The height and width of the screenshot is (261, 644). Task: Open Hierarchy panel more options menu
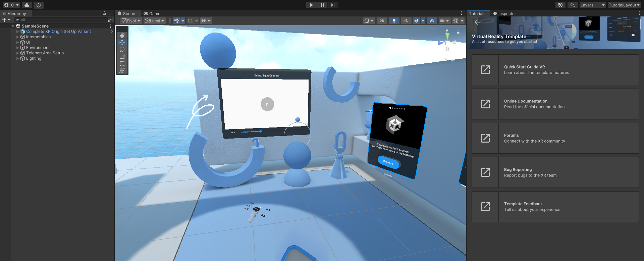(110, 13)
